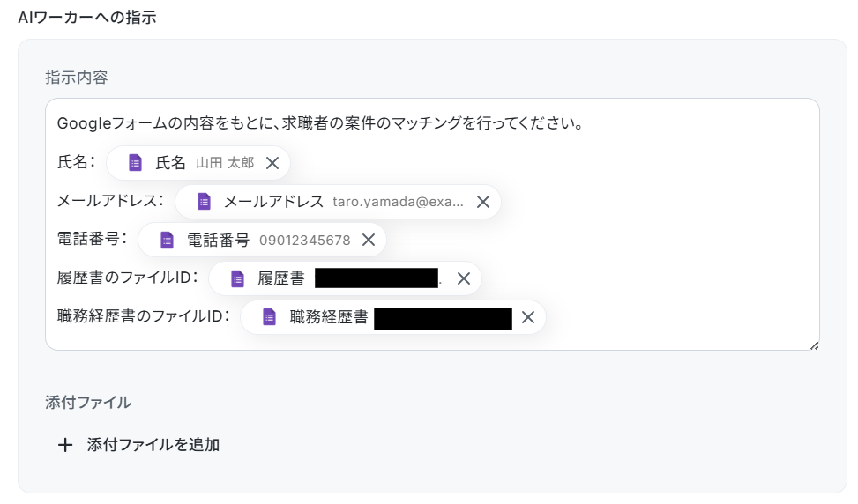Delete the 職務経歴書 variable chip
This screenshot has width=858, height=504.
pyautogui.click(x=528, y=317)
